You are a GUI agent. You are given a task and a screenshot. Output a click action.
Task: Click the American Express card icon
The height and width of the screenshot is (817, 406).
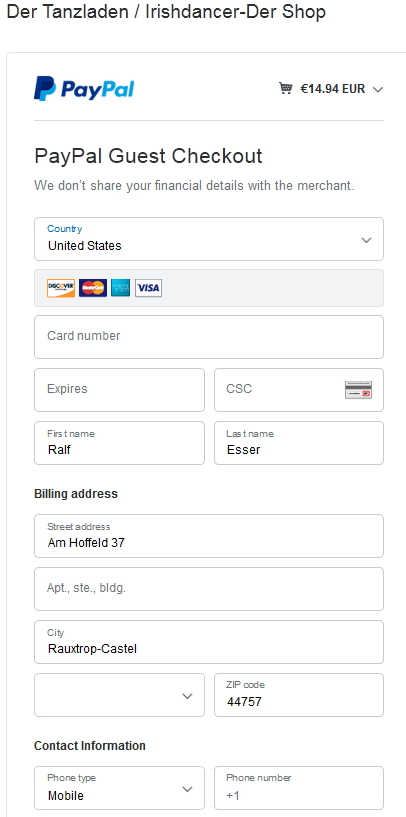point(120,288)
